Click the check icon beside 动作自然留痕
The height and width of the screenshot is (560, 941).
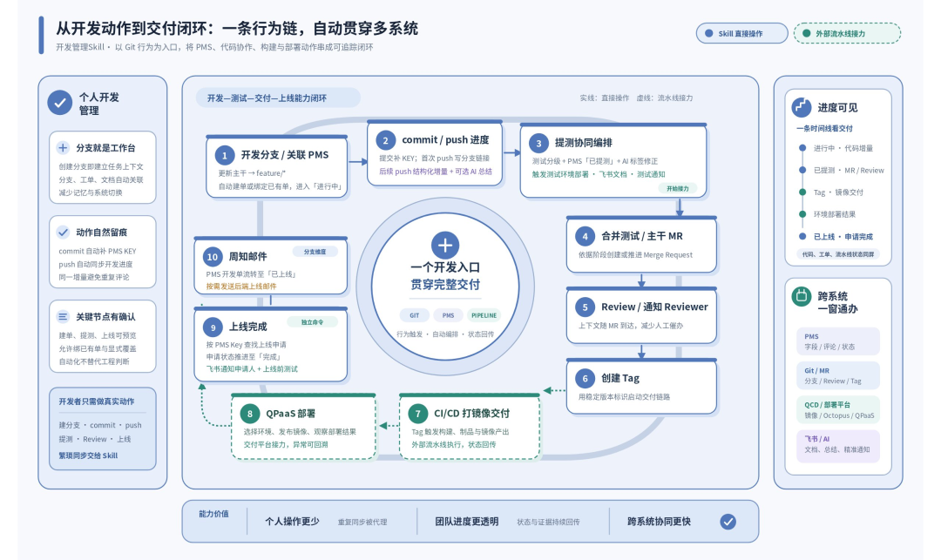63,232
